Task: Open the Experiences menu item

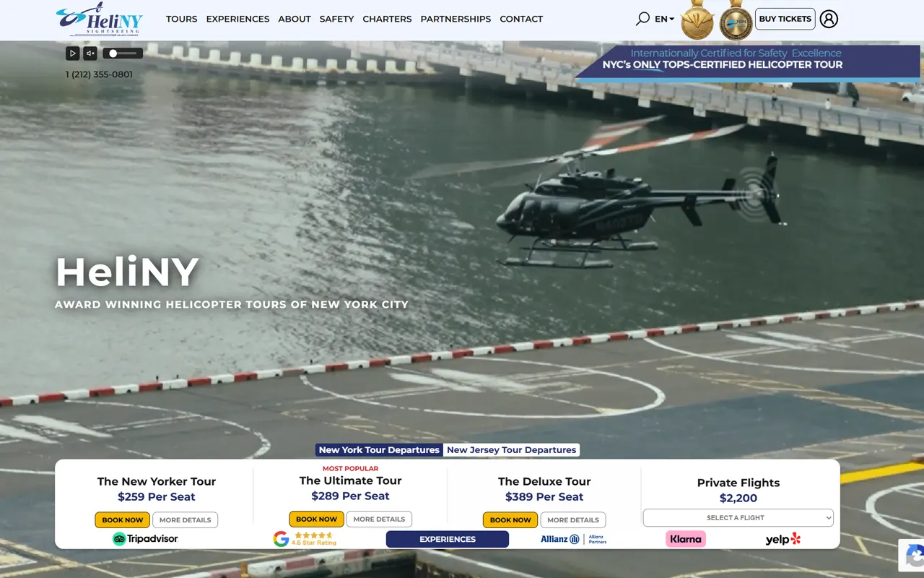Action: point(237,19)
